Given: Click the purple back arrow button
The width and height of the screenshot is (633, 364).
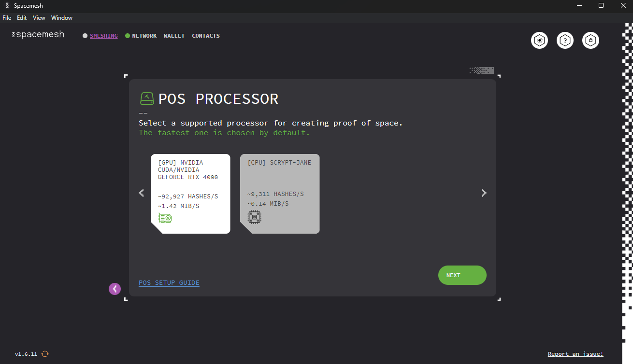Looking at the screenshot, I should (115, 289).
